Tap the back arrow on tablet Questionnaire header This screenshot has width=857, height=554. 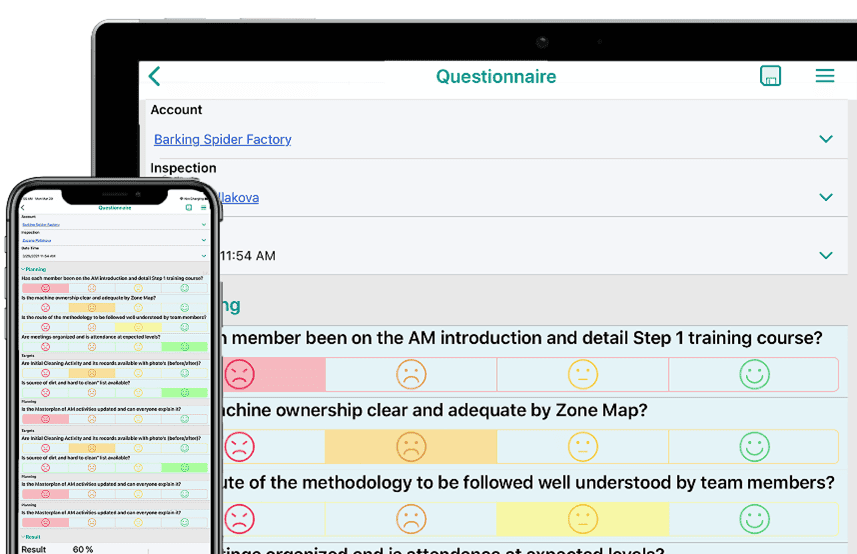[154, 76]
